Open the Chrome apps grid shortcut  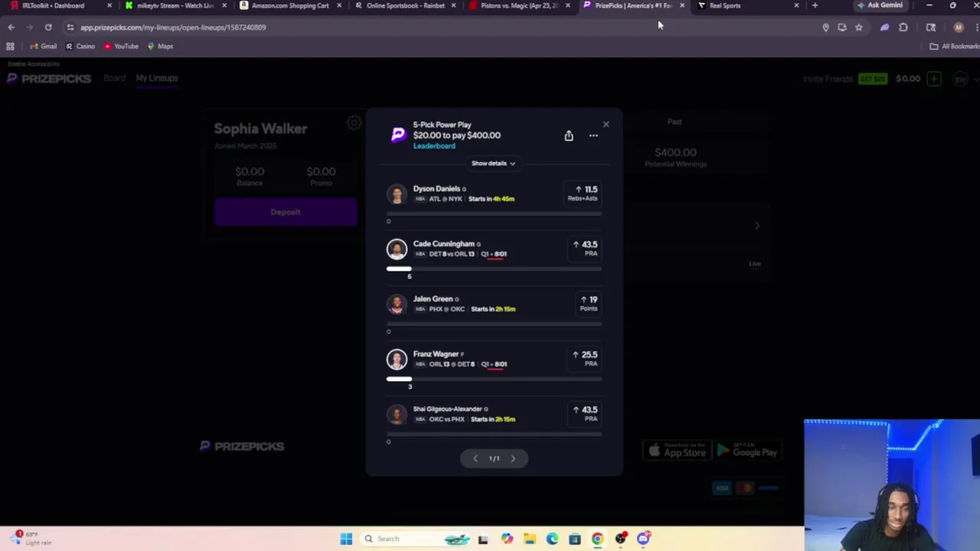(x=10, y=47)
